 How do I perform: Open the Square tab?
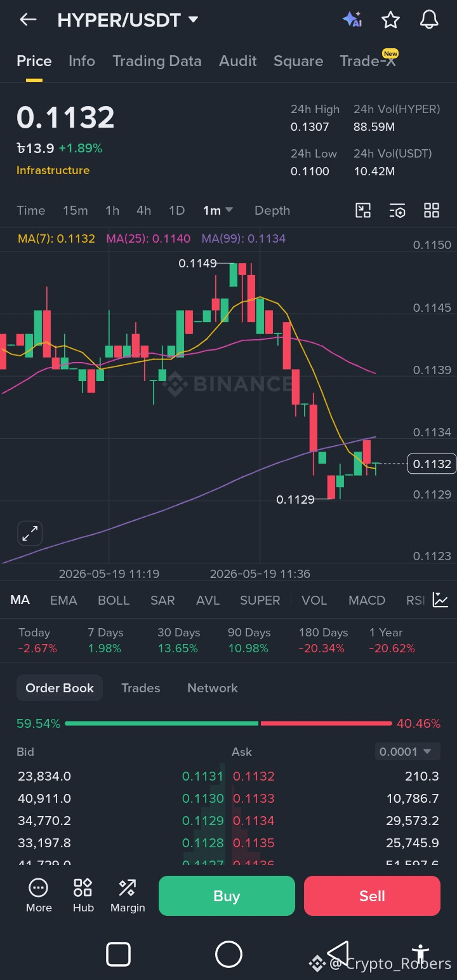click(298, 61)
